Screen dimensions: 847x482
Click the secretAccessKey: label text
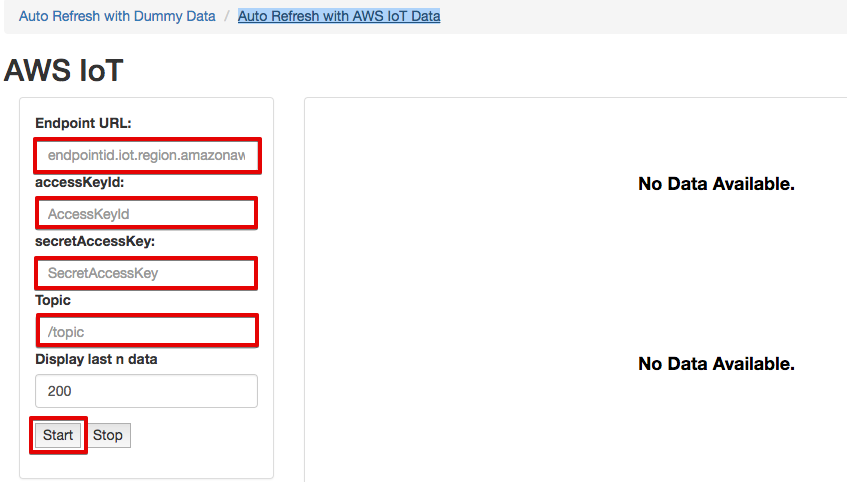click(95, 241)
